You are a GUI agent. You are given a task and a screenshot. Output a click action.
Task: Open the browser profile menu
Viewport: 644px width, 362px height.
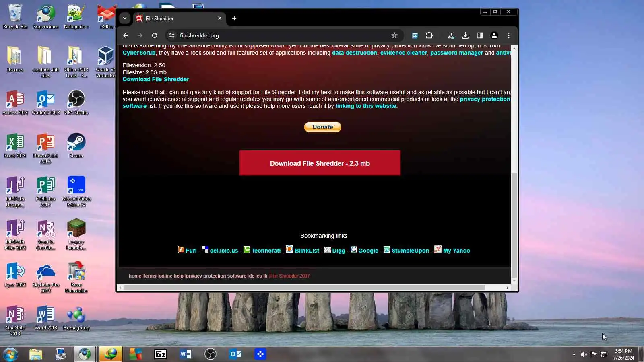494,35
